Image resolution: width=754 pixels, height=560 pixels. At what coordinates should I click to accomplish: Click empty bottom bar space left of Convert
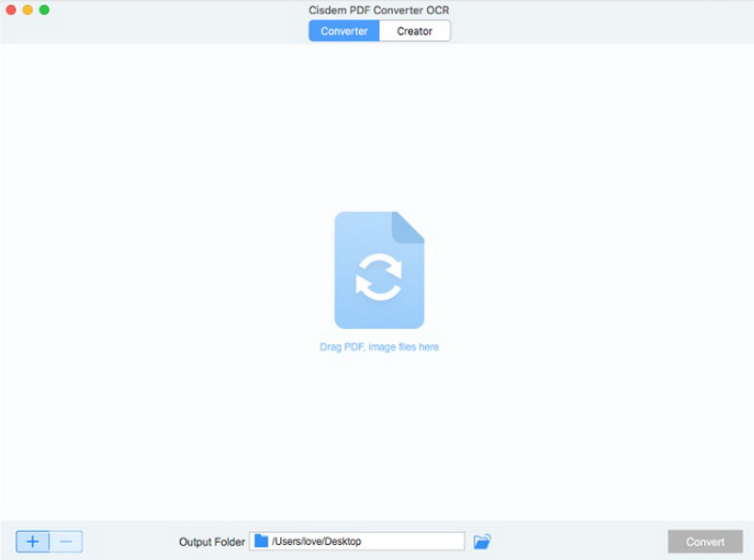coord(584,541)
